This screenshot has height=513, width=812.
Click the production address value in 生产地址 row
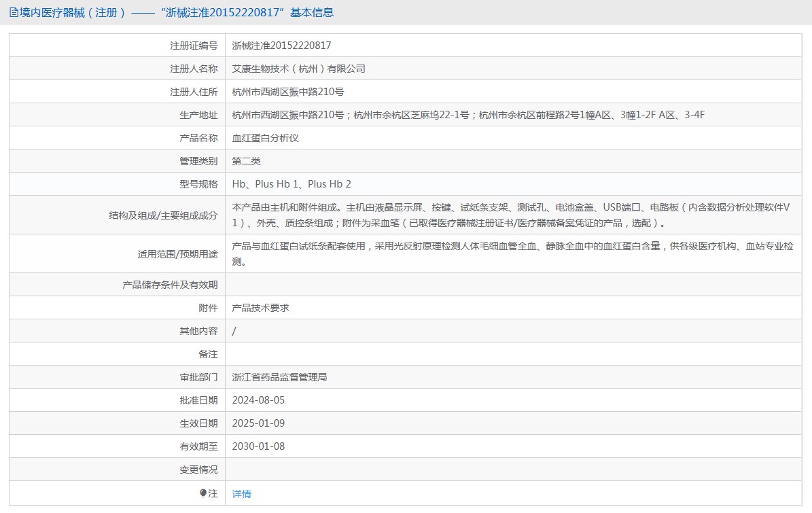(x=468, y=115)
